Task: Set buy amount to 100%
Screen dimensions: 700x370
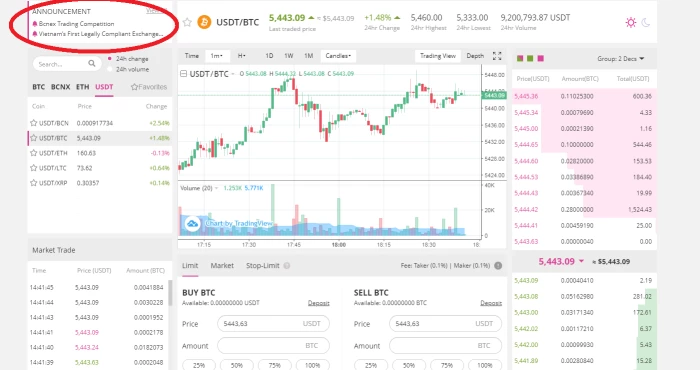Action: [312, 365]
